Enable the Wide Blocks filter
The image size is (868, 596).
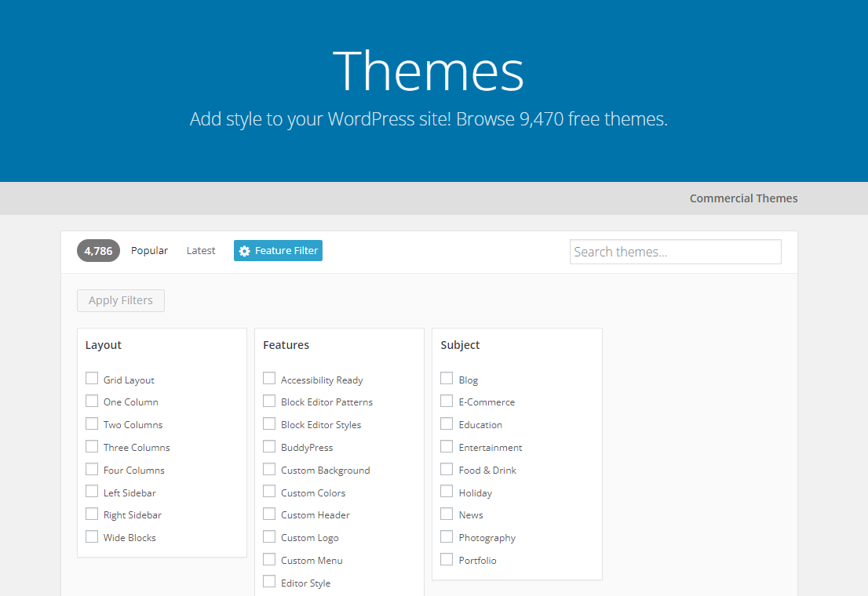tap(91, 536)
